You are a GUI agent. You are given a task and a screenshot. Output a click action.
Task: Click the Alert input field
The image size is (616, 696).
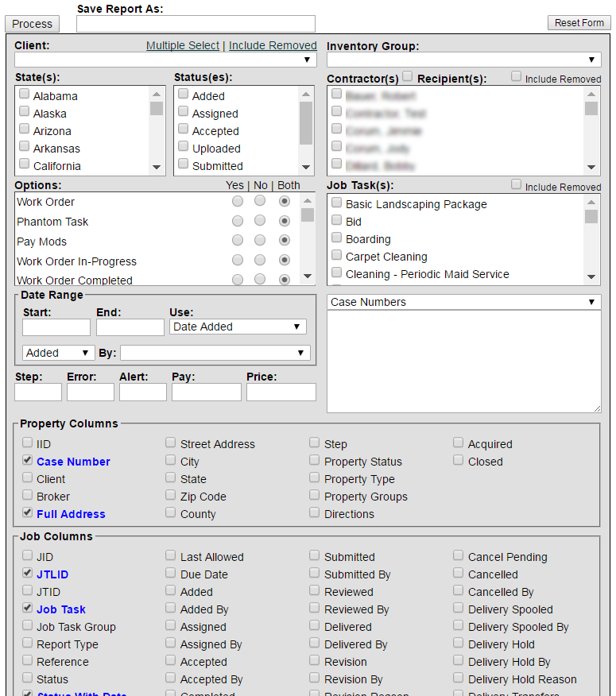pos(143,392)
